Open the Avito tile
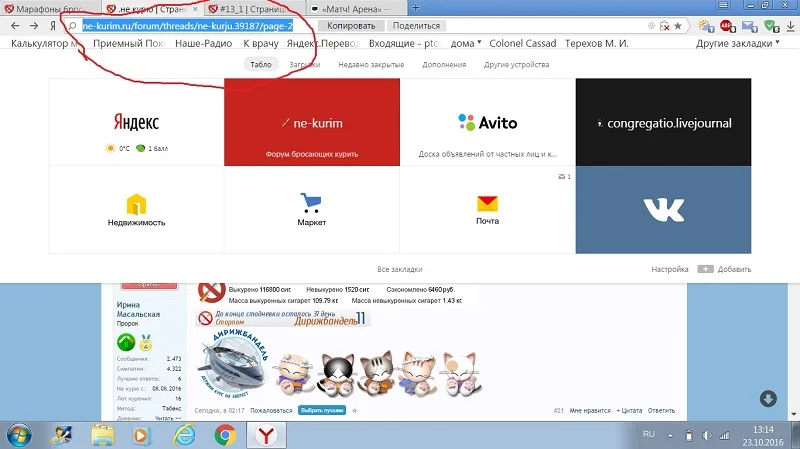This screenshot has height=449, width=800. 488,122
